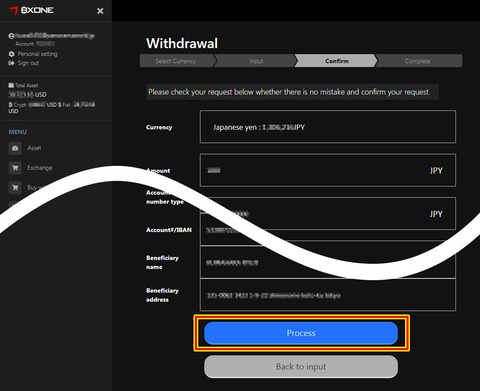Click the Currency Japanese yen field
The height and width of the screenshot is (391, 480).
328,127
